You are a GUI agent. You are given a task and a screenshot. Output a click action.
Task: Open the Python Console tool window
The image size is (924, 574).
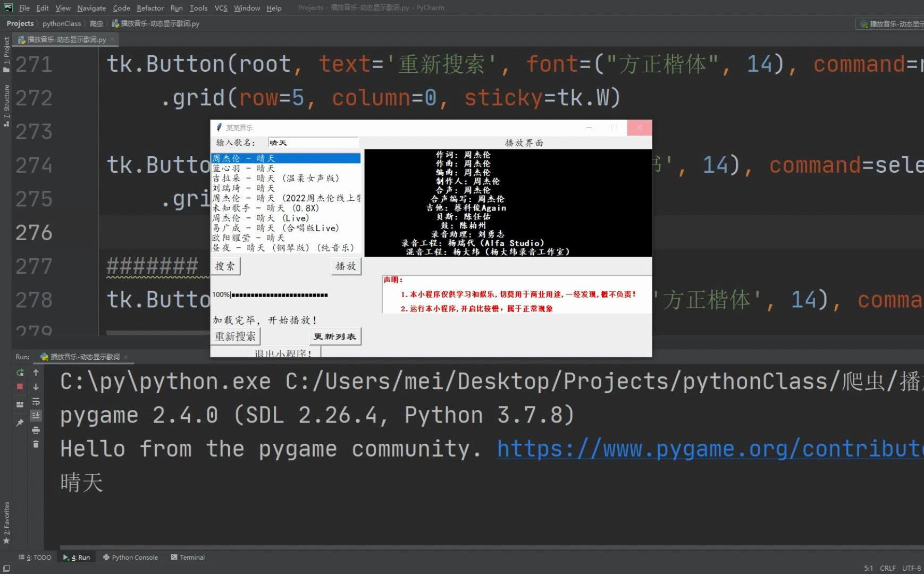coord(130,558)
